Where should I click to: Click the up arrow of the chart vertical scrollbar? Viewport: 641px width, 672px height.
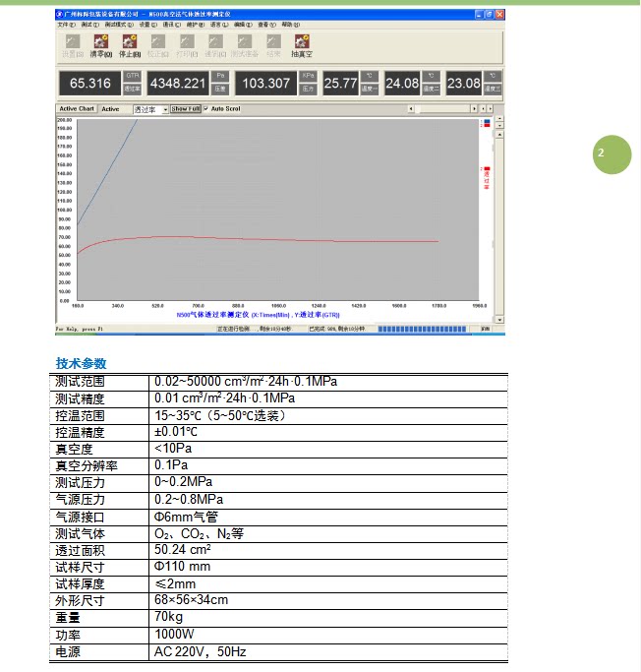[x=499, y=135]
